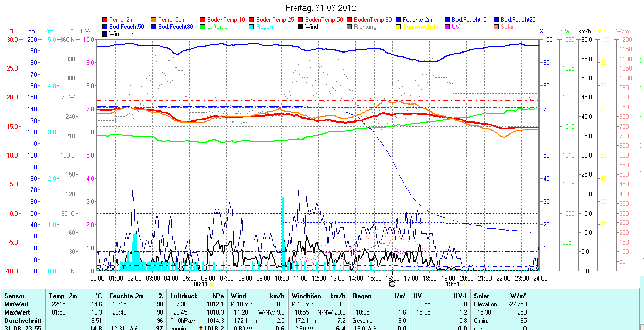Click the blue Feuchte 2m legend square
The image size is (644, 330).
click(x=399, y=20)
